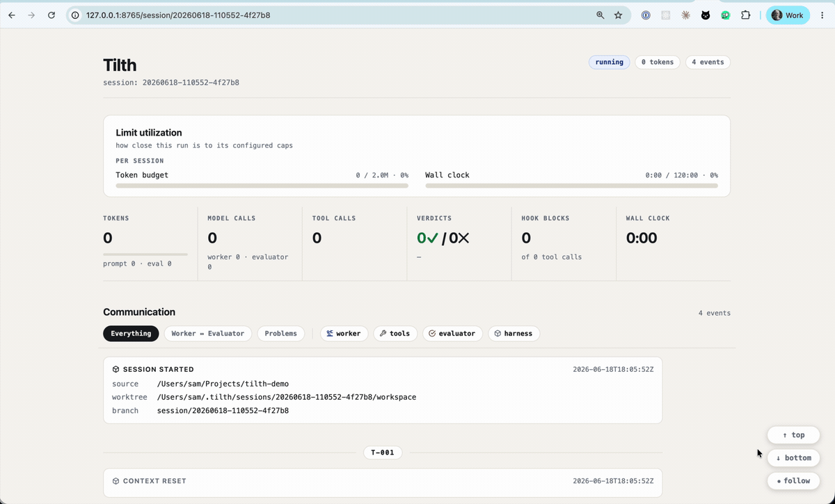Click the starburst extension icon
The height and width of the screenshot is (504, 835).
685,15
